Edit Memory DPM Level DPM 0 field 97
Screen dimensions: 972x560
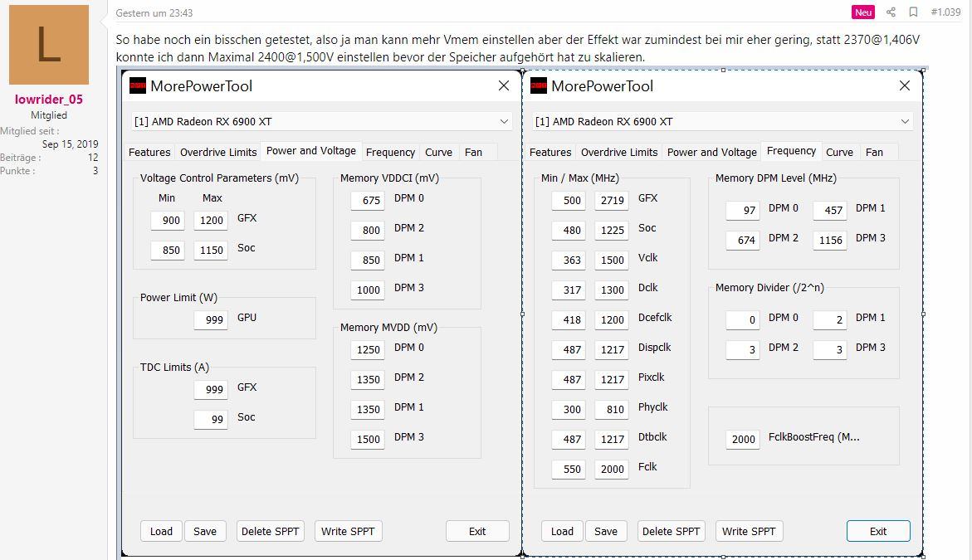pyautogui.click(x=743, y=211)
